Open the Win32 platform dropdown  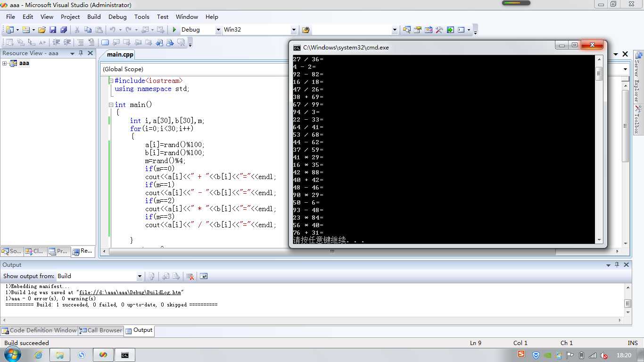click(x=294, y=30)
